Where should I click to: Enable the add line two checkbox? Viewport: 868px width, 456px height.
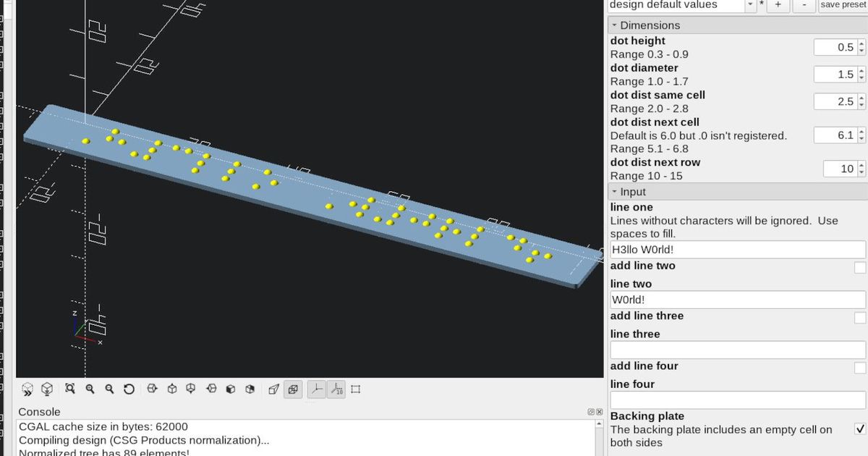coord(861,267)
